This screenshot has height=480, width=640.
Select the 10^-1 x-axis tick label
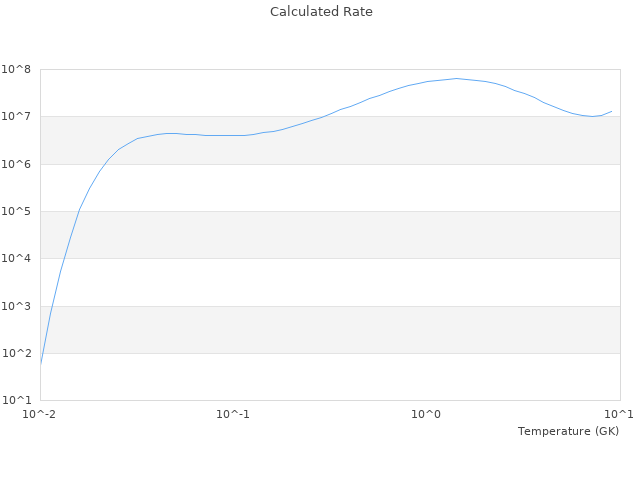(x=233, y=414)
